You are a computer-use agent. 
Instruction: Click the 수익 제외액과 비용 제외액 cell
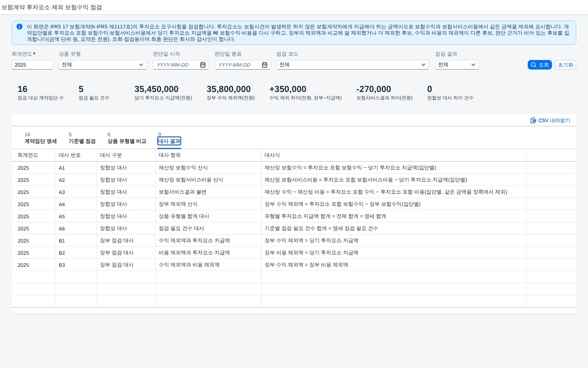(x=208, y=265)
